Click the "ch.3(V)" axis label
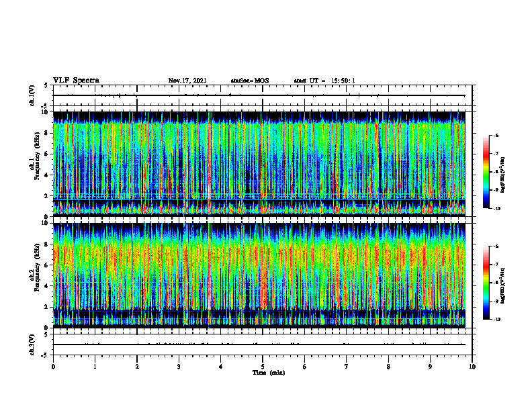The image size is (532, 411). point(32,345)
